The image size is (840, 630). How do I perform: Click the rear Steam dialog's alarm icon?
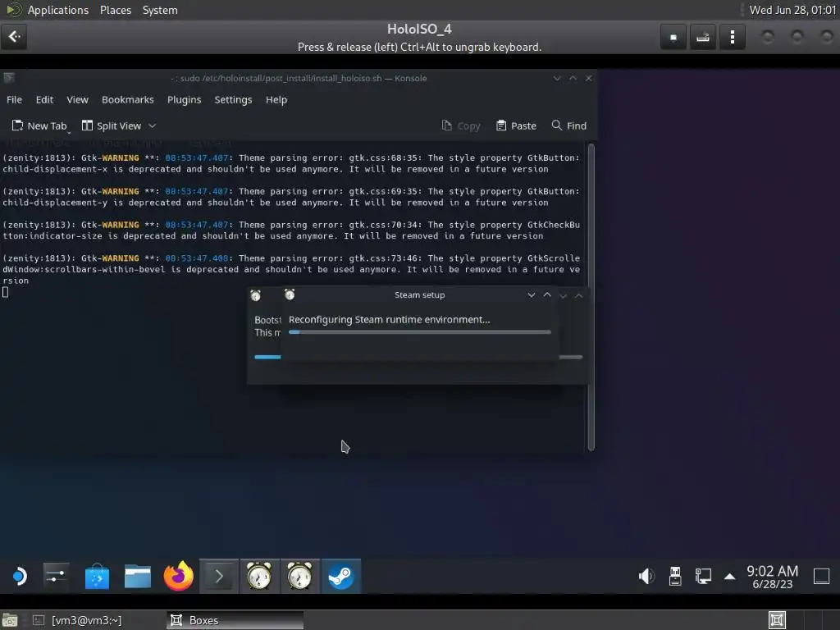[256, 295]
